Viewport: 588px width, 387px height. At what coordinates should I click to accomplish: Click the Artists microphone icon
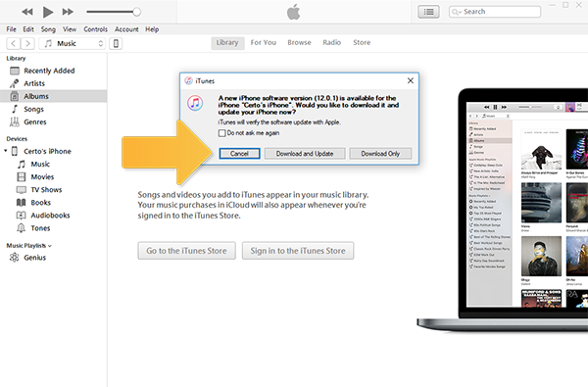click(15, 83)
